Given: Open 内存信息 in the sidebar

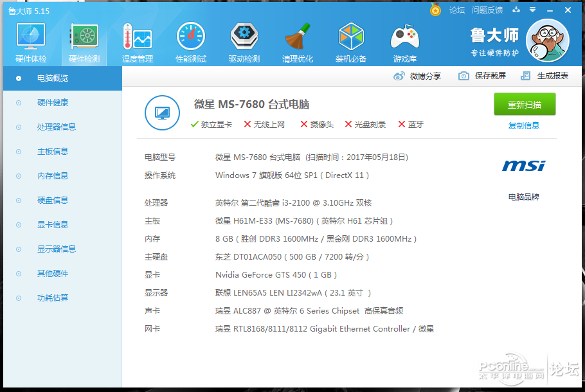Looking at the screenshot, I should [63, 176].
